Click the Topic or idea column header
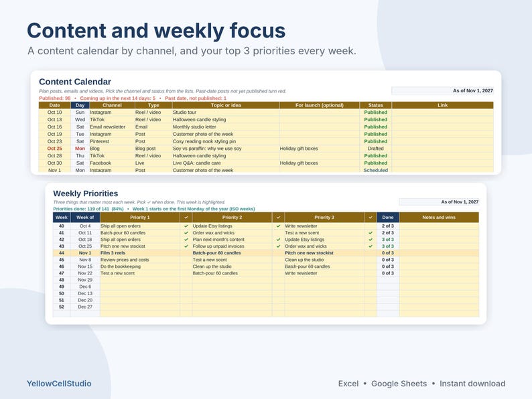The width and height of the screenshot is (532, 399). pos(226,105)
